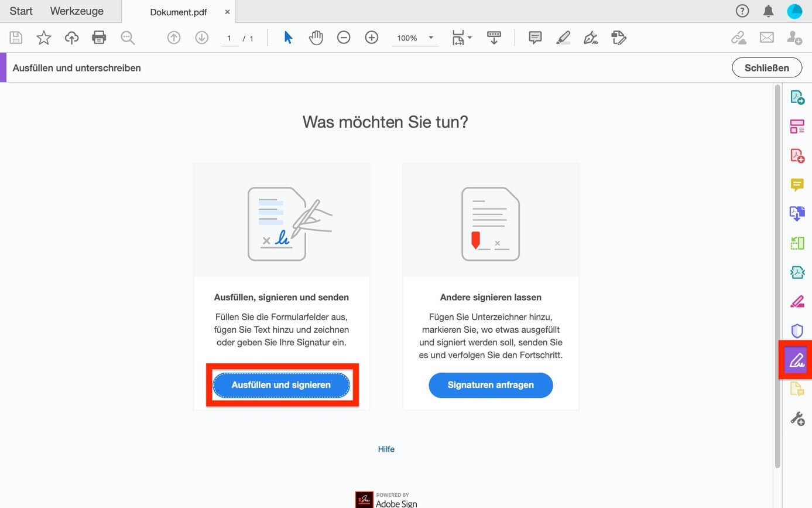This screenshot has width=812, height=508.
Task: Open the green edit layout sidebar icon
Action: pos(797,243)
